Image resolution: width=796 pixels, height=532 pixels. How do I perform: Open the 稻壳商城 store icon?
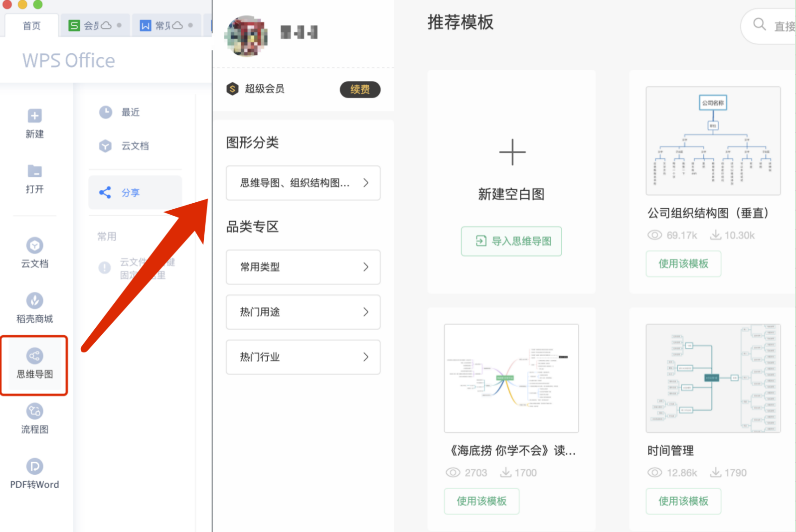click(34, 300)
